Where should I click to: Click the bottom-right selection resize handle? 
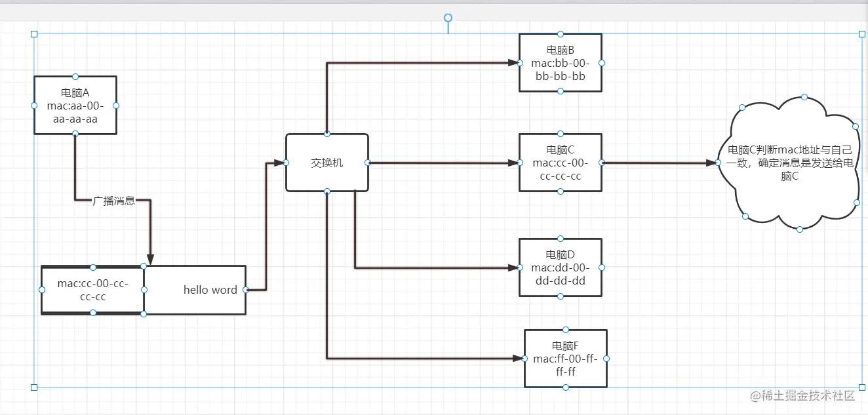[862, 387]
